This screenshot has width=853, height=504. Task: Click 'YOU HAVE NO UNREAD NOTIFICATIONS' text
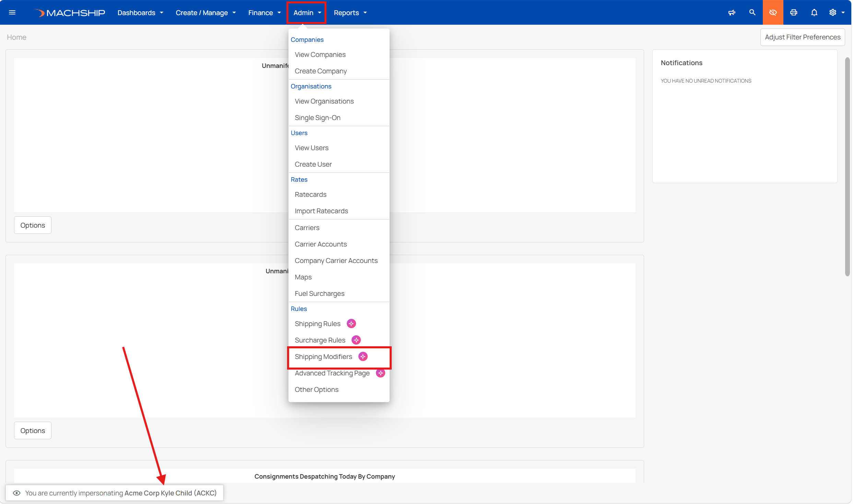click(x=706, y=81)
